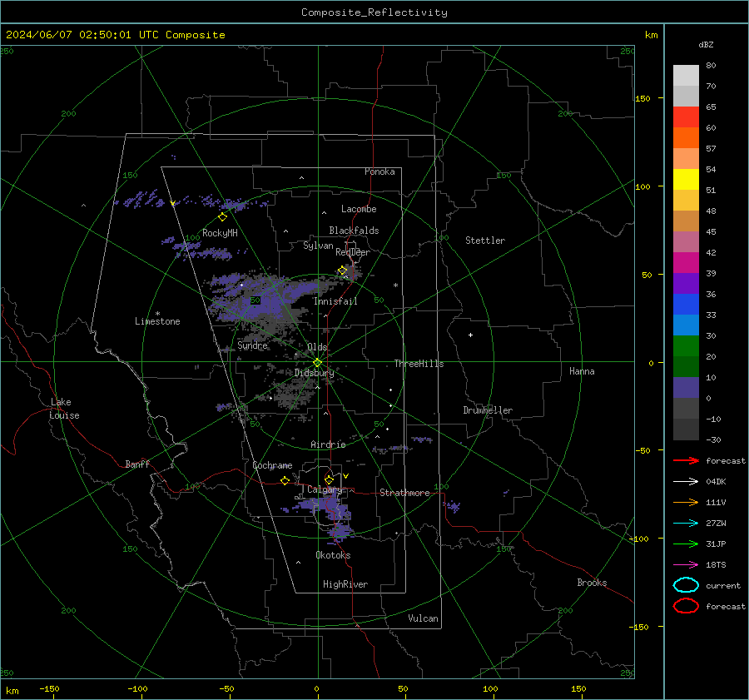Click the Innisfail city label

coord(335,301)
